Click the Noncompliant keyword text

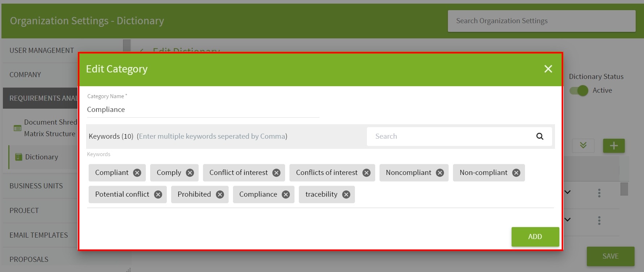coord(408,172)
